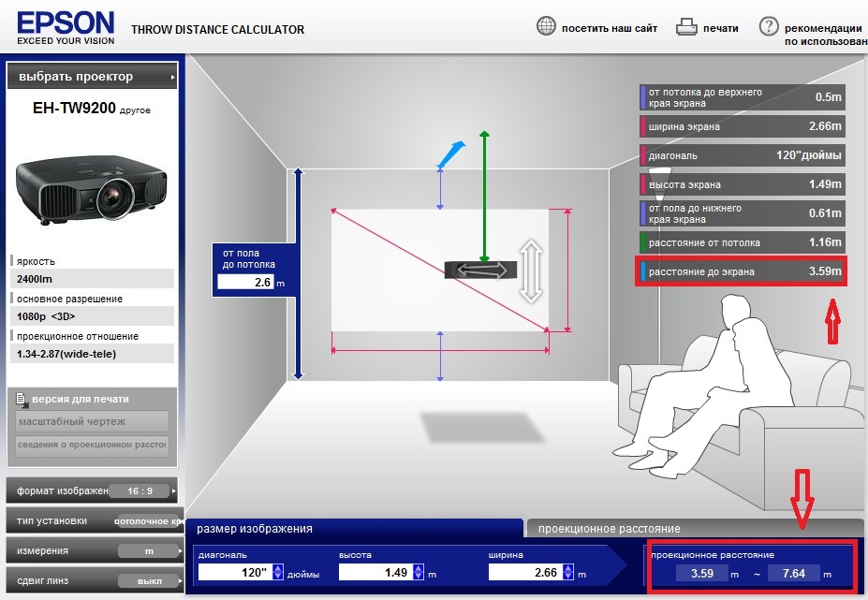The height and width of the screenshot is (600, 868).
Task: Click the высота stepper arrows
Action: click(x=419, y=572)
